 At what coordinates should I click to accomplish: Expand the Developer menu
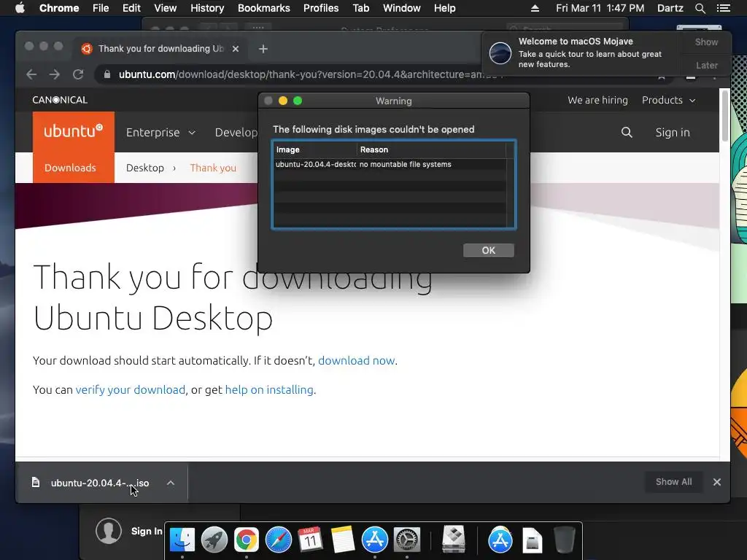236,133
